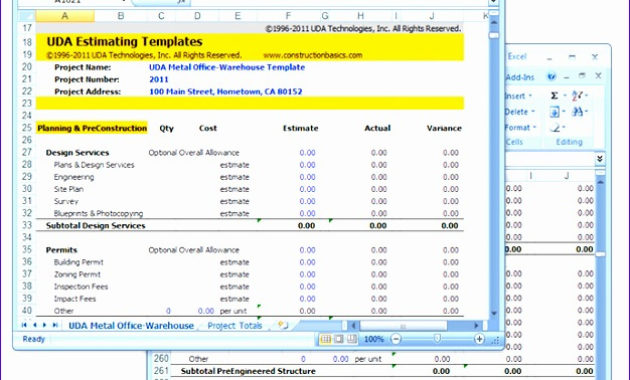This screenshot has height=380, width=630.
Task: Click the 'Estimate' column heading
Action: click(x=301, y=129)
